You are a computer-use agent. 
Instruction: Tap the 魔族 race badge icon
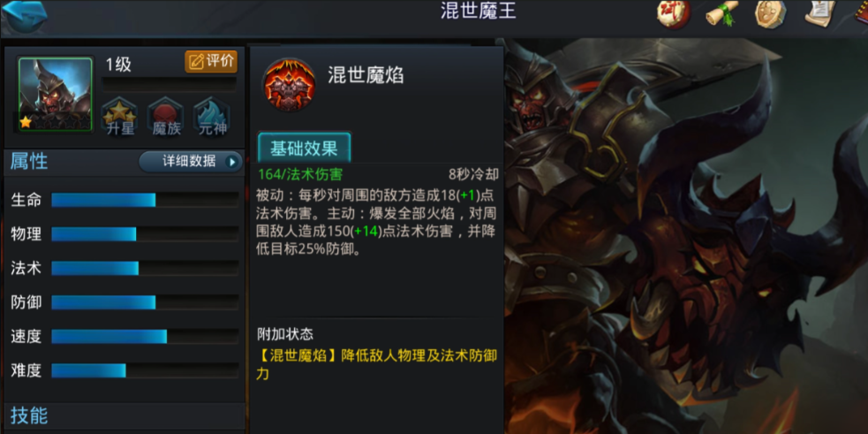tap(166, 118)
